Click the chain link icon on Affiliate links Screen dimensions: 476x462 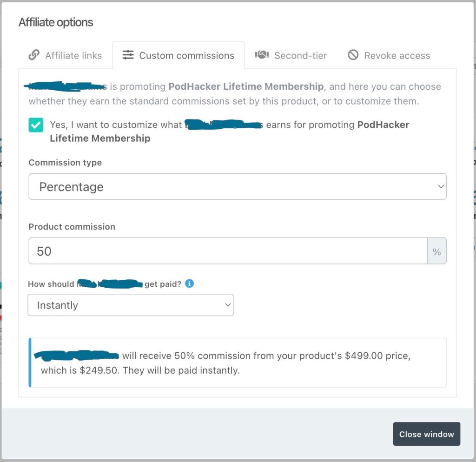(x=34, y=55)
